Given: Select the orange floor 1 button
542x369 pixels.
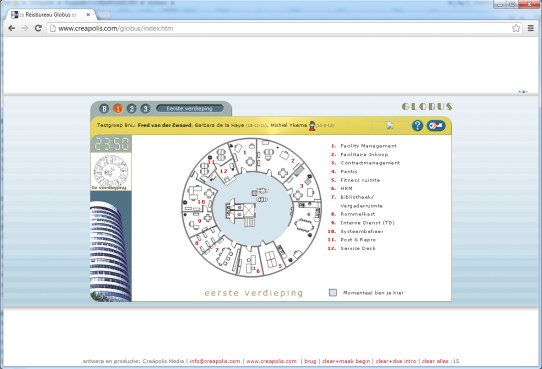Looking at the screenshot, I should (x=118, y=109).
